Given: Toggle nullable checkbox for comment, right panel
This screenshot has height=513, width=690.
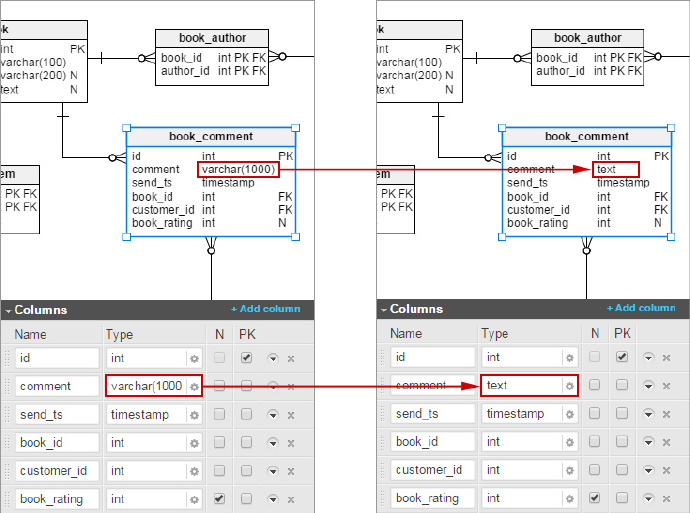Looking at the screenshot, I should 595,385.
